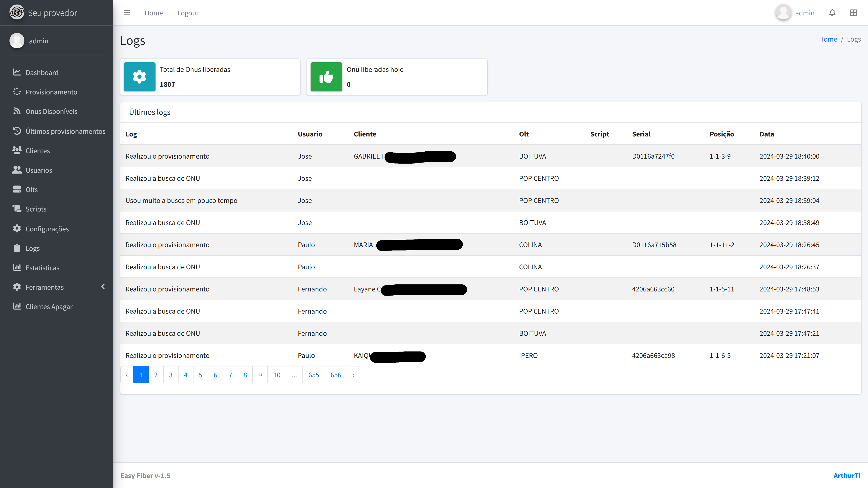868x488 pixels.
Task: Go to pagination page 655
Action: click(314, 375)
